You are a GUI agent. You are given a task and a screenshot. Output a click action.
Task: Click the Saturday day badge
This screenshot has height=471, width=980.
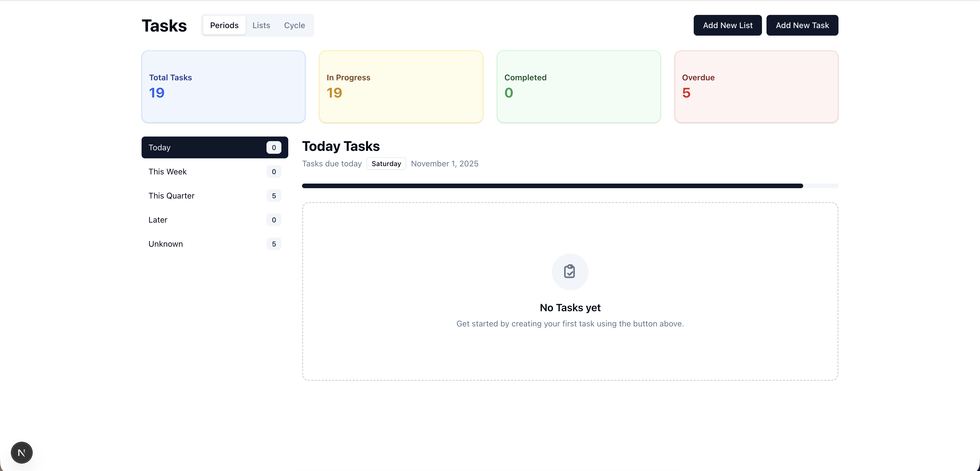click(386, 163)
